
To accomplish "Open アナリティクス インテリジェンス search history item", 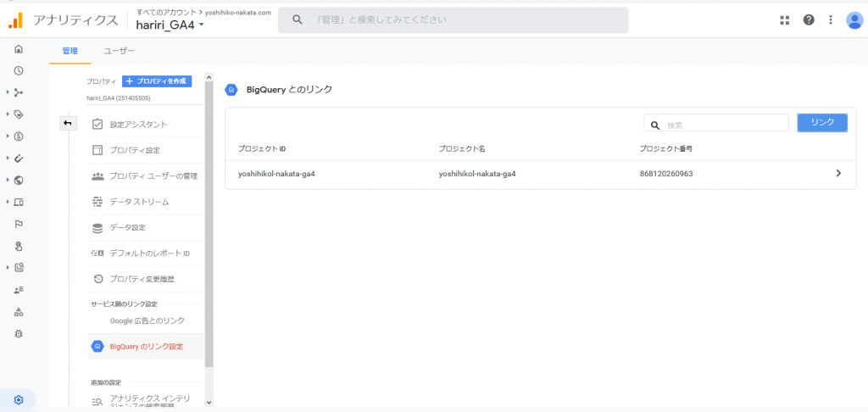I will 146,402.
